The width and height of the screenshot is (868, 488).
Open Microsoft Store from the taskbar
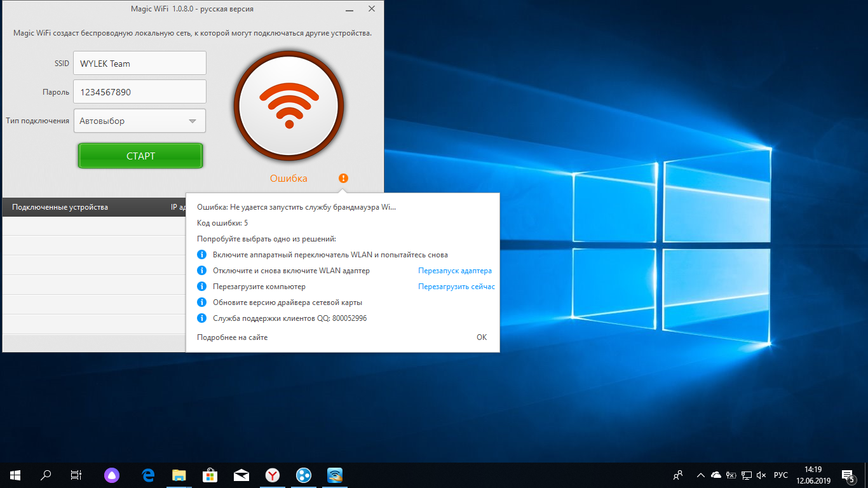point(210,475)
